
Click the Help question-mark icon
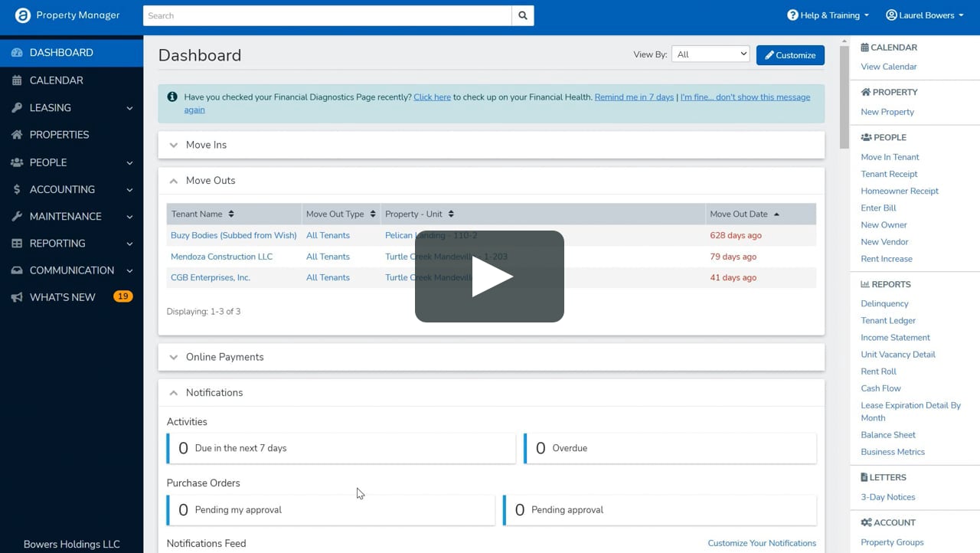point(792,15)
